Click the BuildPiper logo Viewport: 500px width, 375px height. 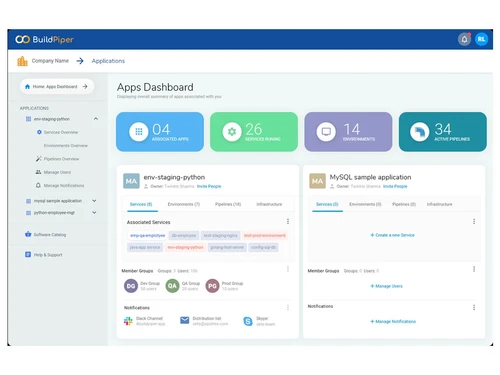coord(45,40)
